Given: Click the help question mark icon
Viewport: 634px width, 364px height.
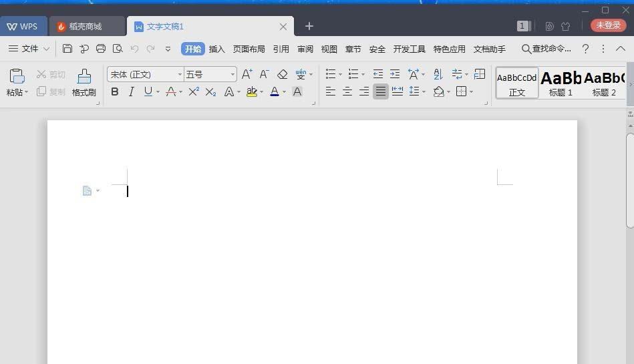Looking at the screenshot, I should 585,49.
